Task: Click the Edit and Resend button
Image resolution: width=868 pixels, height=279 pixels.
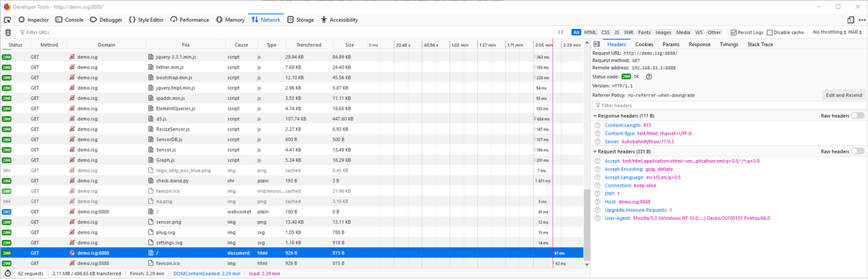Action: point(844,95)
